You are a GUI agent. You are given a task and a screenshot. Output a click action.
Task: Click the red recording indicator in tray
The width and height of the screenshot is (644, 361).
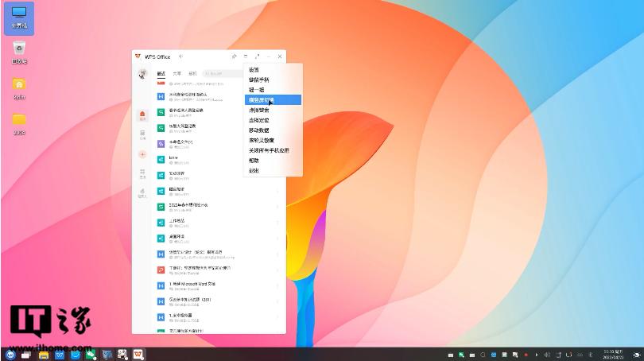pyautogui.click(x=526, y=355)
